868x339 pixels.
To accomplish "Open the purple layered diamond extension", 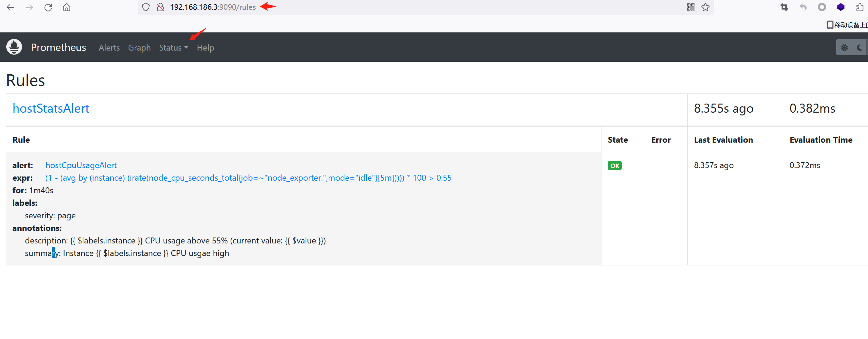I will pyautogui.click(x=841, y=7).
